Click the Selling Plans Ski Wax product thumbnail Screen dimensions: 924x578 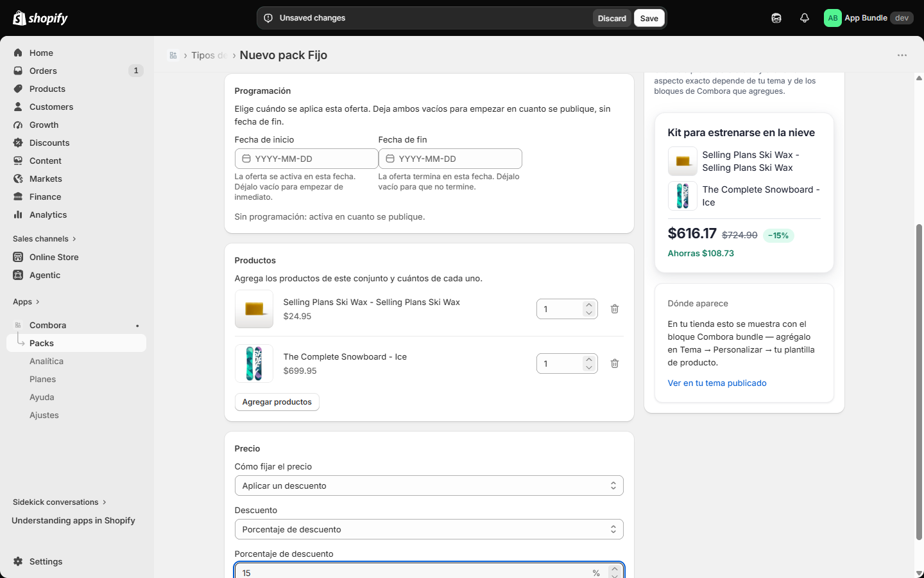pyautogui.click(x=254, y=309)
